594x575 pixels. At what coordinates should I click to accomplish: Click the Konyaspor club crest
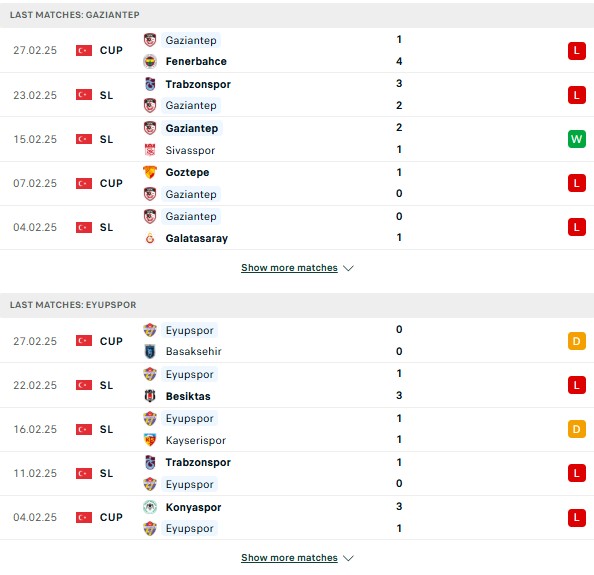(x=150, y=507)
